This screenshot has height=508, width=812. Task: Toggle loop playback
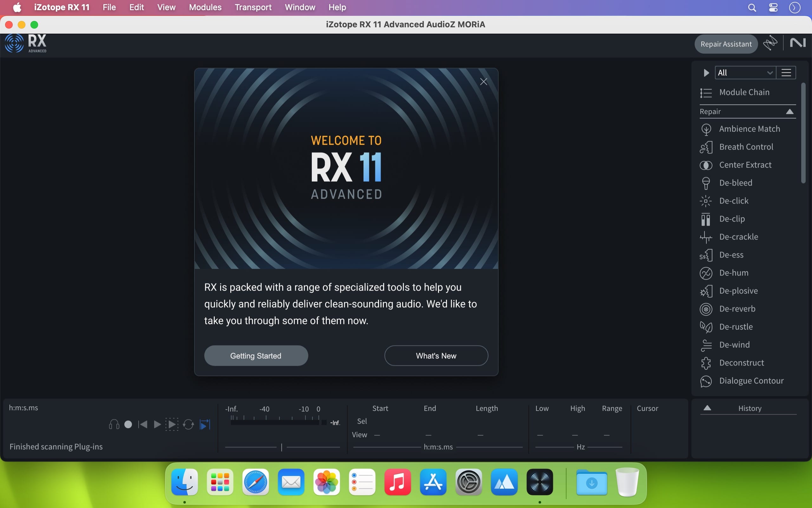coord(188,424)
